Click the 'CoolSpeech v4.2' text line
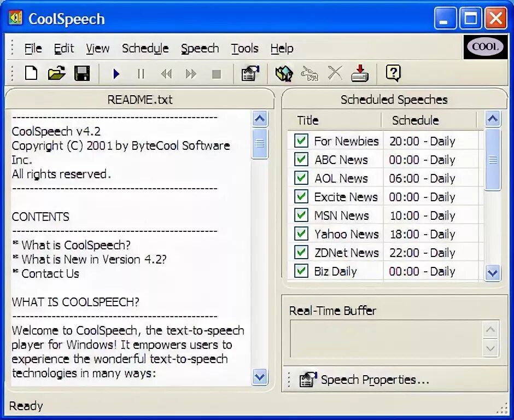Screen dimensions: 514x420 [x=56, y=131]
